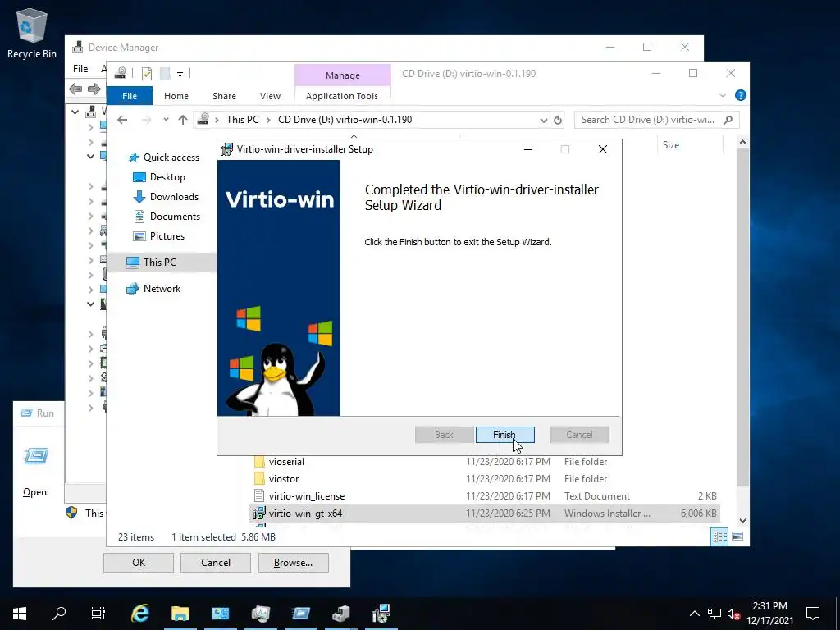Click the Search CD Drive field
Screen dimensions: 840x630
point(656,120)
